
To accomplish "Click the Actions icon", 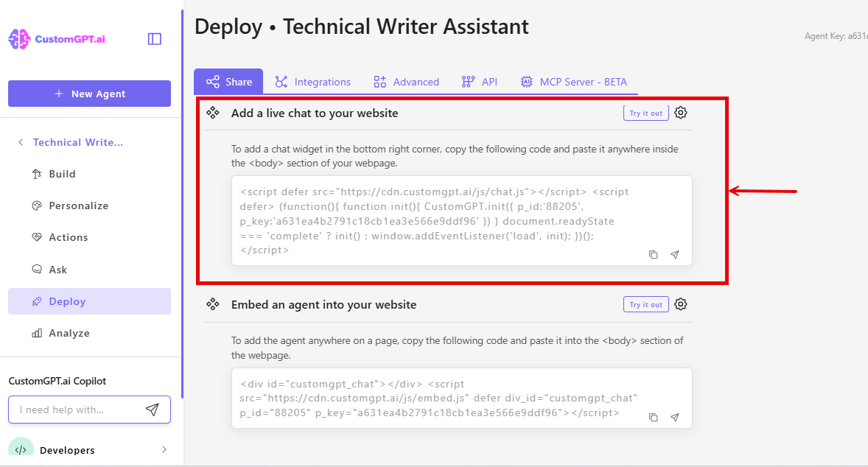I will tap(37, 237).
